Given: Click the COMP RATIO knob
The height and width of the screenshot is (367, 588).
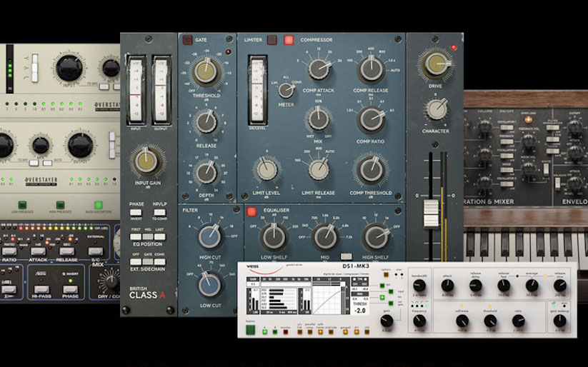Looking at the screenshot, I should [x=371, y=119].
